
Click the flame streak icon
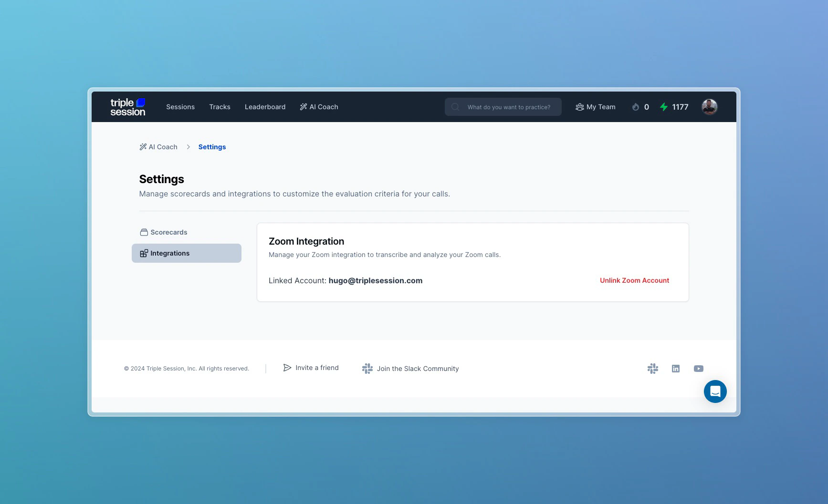click(x=636, y=107)
